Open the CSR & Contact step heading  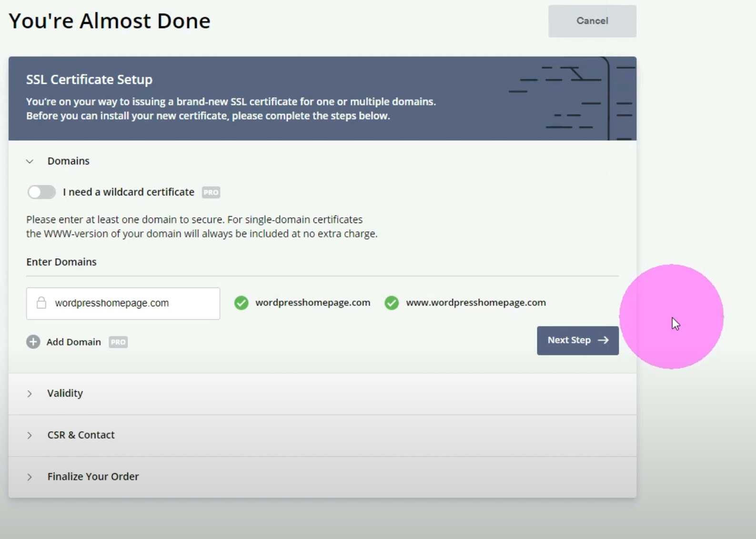(x=81, y=435)
